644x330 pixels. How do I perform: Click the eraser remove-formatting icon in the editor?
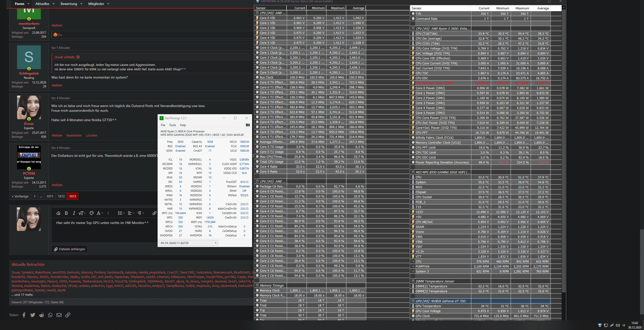coord(58,213)
